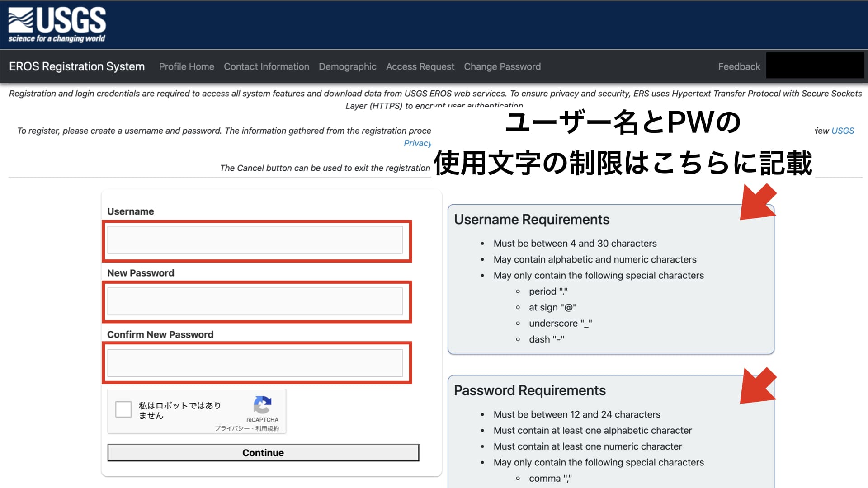This screenshot has width=868, height=488.
Task: Follow the USGS link in the intro text
Action: pos(843,131)
